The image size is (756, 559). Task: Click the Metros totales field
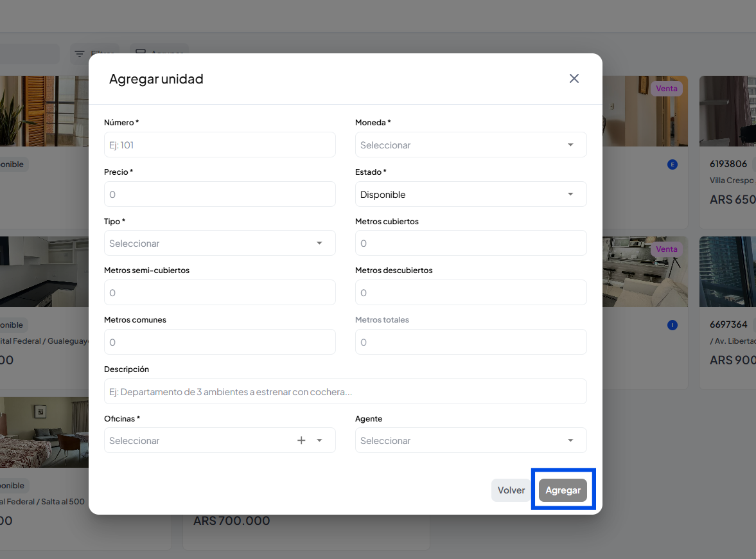click(x=471, y=342)
